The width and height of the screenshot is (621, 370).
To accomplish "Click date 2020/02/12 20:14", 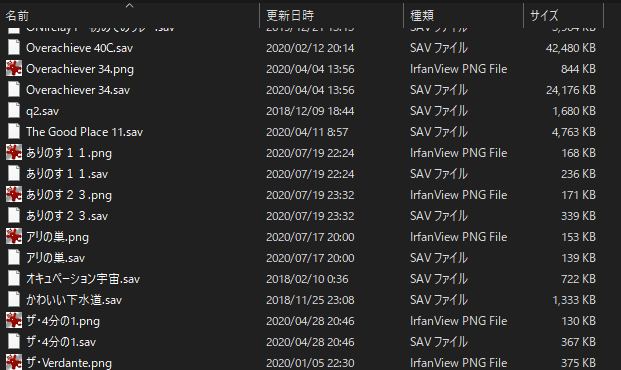I will pyautogui.click(x=310, y=48).
